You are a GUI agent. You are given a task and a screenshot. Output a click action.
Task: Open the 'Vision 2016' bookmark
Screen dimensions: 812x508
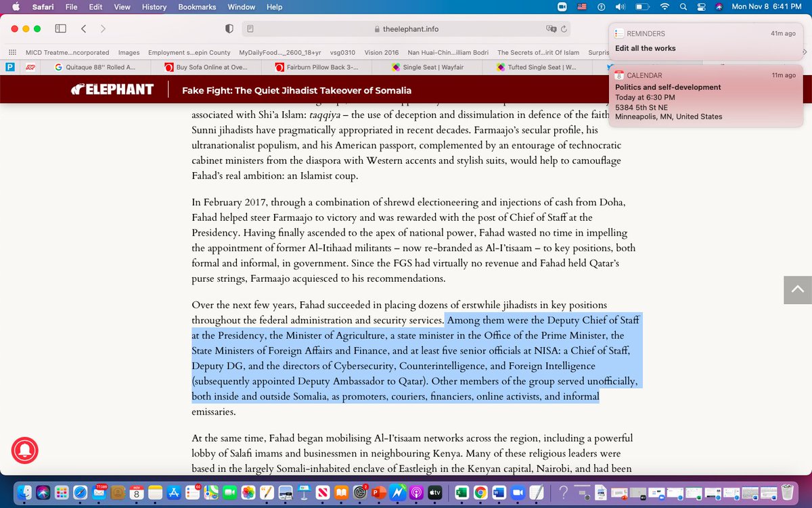[x=382, y=52]
